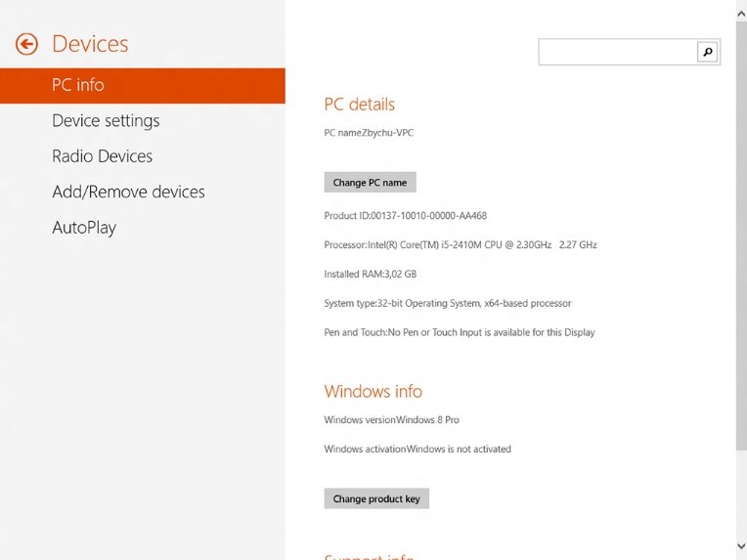Click the Windows activation status text
Viewport: 747px width, 560px height.
[x=417, y=450]
